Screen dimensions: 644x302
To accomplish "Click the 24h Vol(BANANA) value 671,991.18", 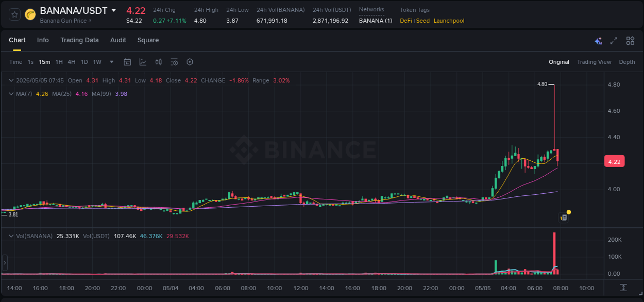I will (272, 21).
